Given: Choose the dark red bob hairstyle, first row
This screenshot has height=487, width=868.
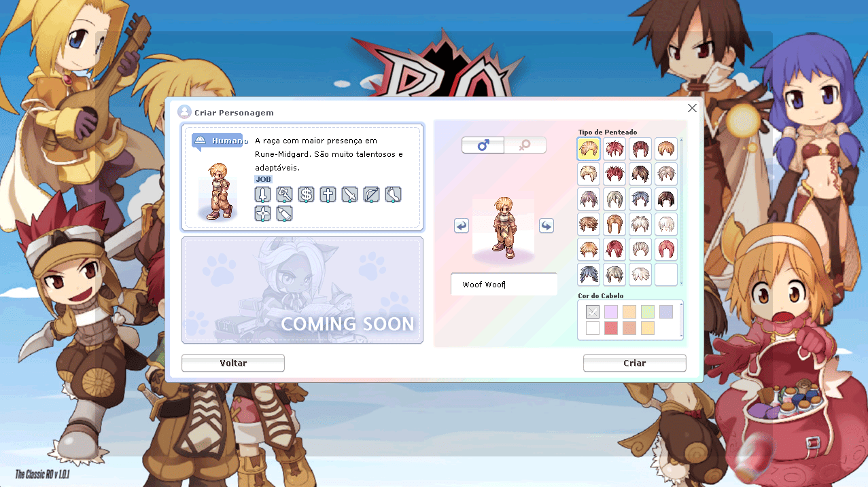Looking at the screenshot, I should click(640, 149).
